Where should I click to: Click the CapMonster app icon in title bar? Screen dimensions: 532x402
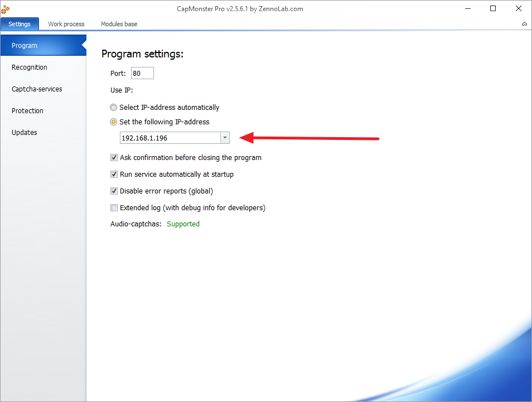(x=5, y=9)
